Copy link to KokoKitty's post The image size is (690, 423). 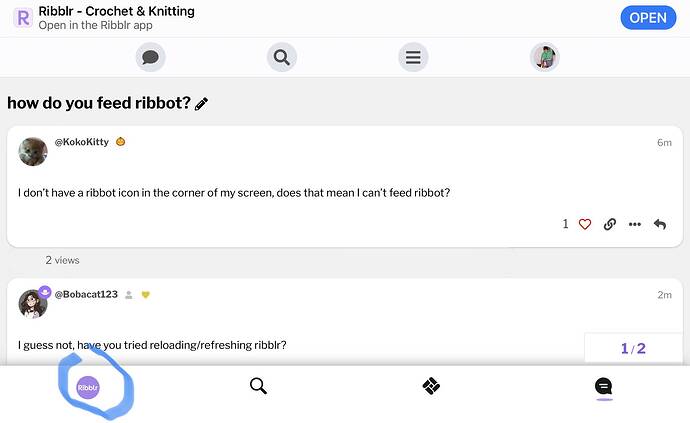tap(609, 224)
